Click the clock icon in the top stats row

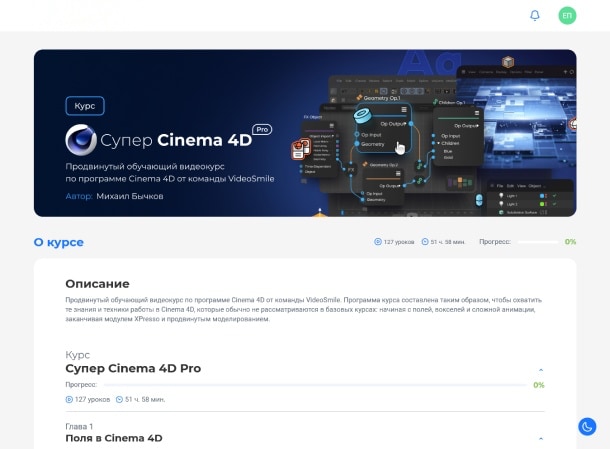point(426,242)
